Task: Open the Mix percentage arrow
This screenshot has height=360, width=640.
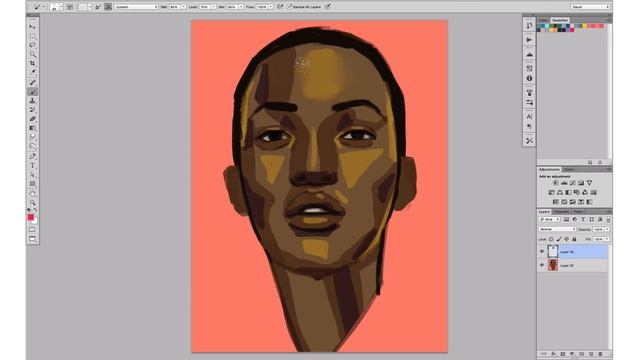Action: pos(241,7)
